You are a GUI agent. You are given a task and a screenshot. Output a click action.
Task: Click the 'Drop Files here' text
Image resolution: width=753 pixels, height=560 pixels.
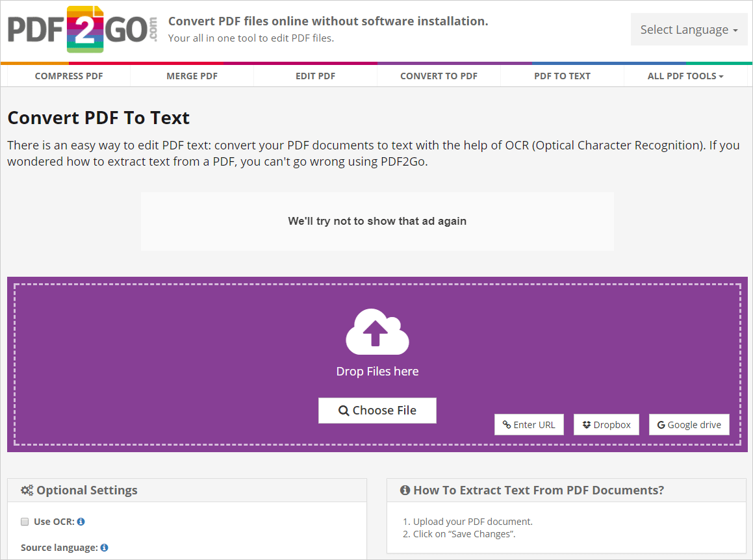tap(377, 371)
